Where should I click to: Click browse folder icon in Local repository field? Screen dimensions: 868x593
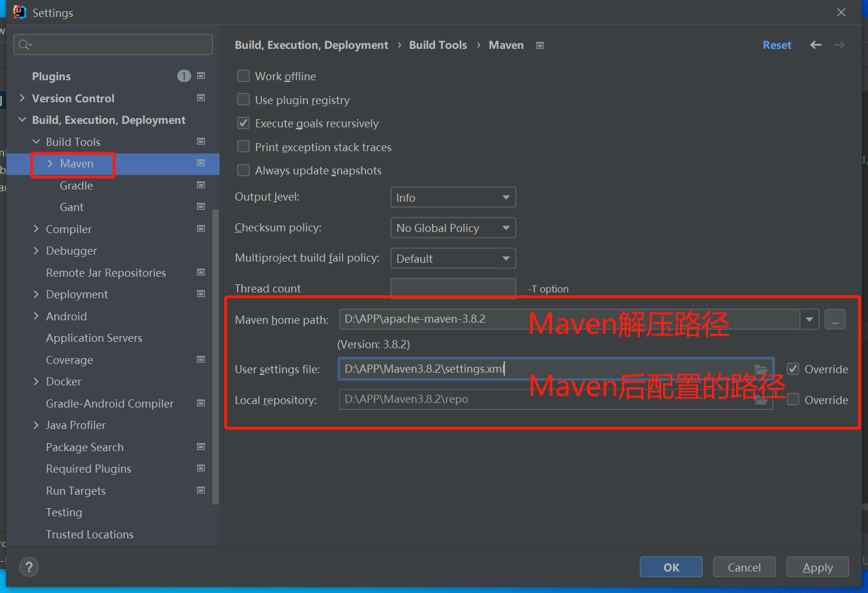(761, 400)
